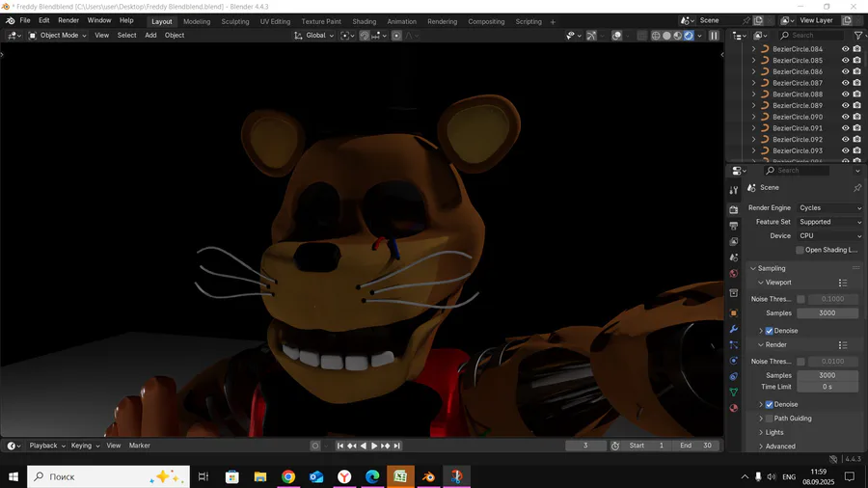
Task: Open the Collection properties tab
Action: [x=734, y=292]
